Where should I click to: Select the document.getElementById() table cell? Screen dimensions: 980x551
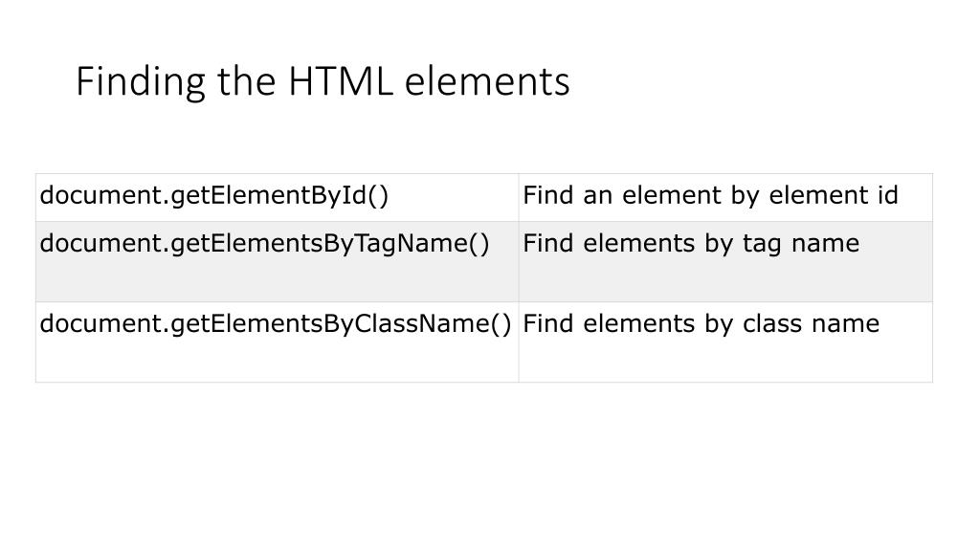click(x=277, y=197)
